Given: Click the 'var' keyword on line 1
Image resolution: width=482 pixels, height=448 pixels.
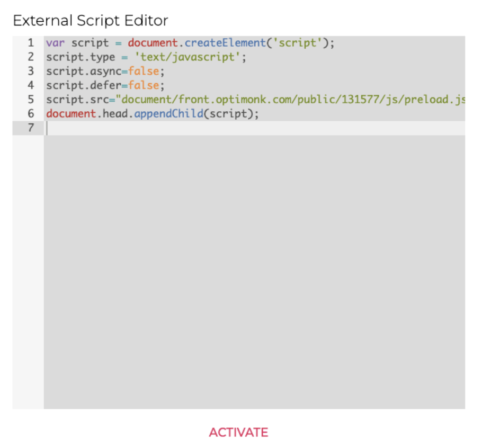Looking at the screenshot, I should (56, 43).
